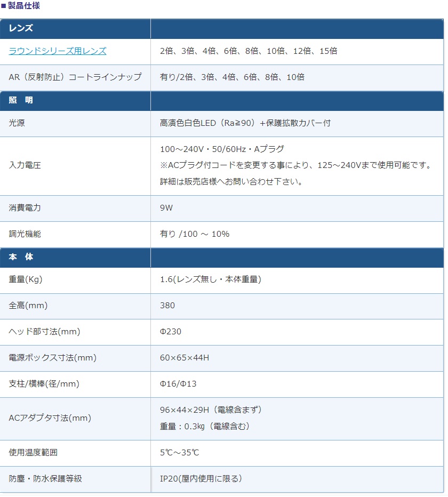Click IP20(屋内使用に限る) value
Image resolution: width=448 pixels, height=497 pixels.
(x=201, y=479)
